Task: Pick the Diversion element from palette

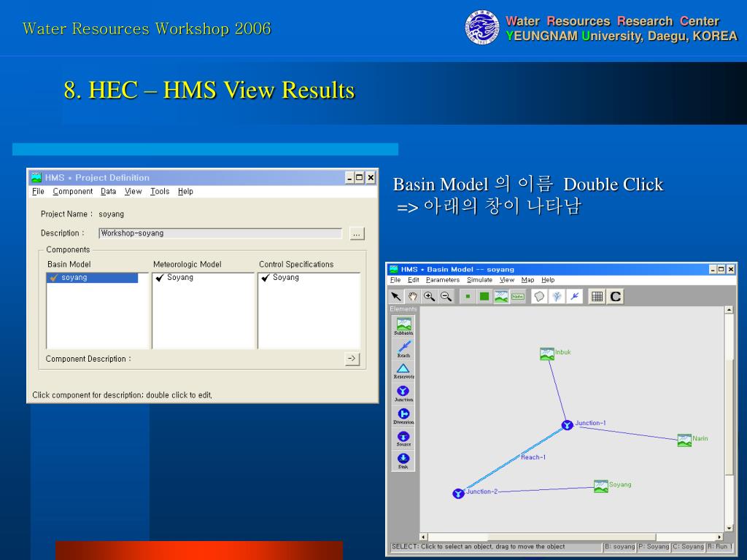Action: (x=403, y=416)
